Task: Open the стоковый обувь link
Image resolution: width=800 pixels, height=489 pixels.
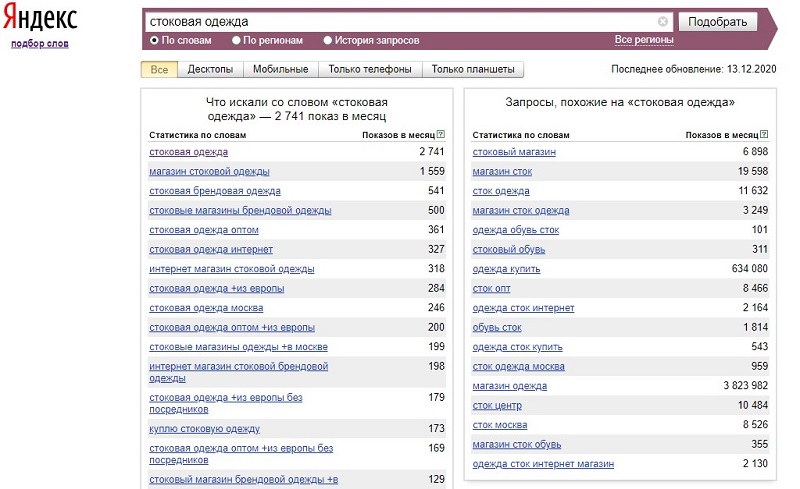Action: (509, 250)
